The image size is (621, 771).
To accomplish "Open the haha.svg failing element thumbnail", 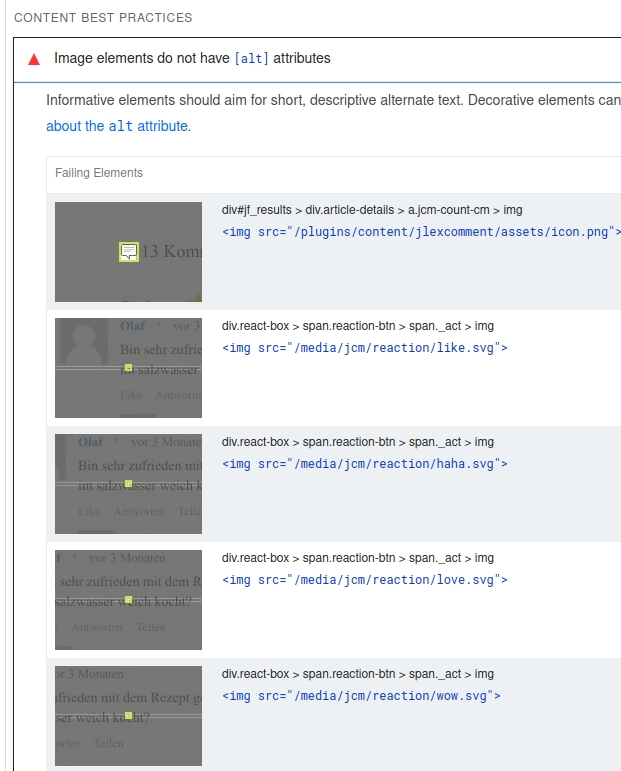I will tap(128, 484).
